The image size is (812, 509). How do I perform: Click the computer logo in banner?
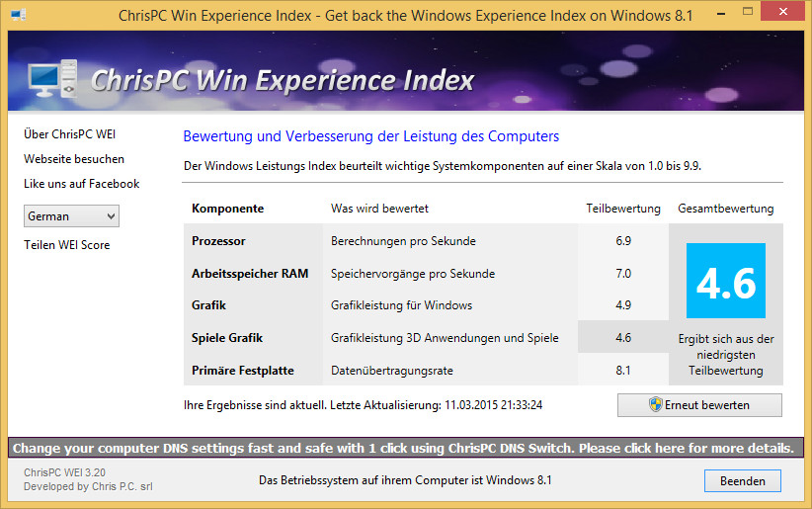click(52, 79)
